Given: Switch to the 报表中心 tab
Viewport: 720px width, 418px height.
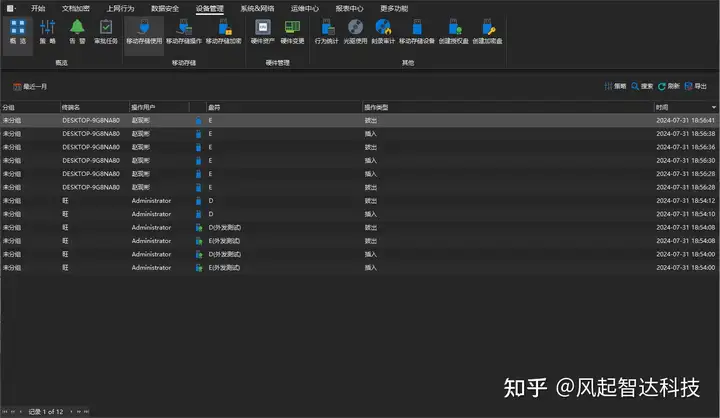Looking at the screenshot, I should tap(349, 8).
